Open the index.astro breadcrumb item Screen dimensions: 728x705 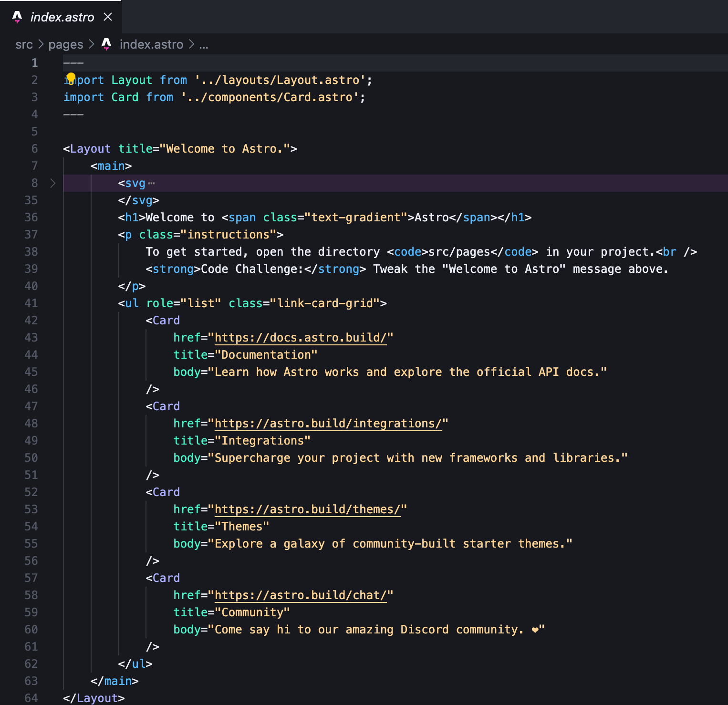151,44
